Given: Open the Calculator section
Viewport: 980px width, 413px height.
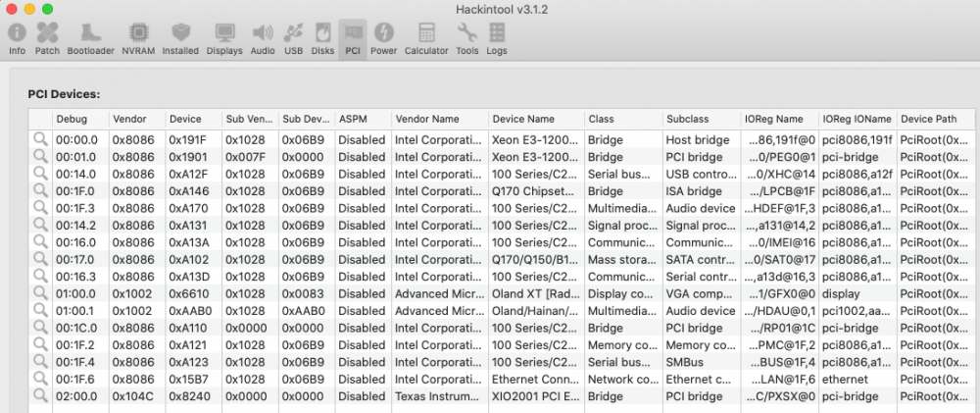Looking at the screenshot, I should coord(426,38).
